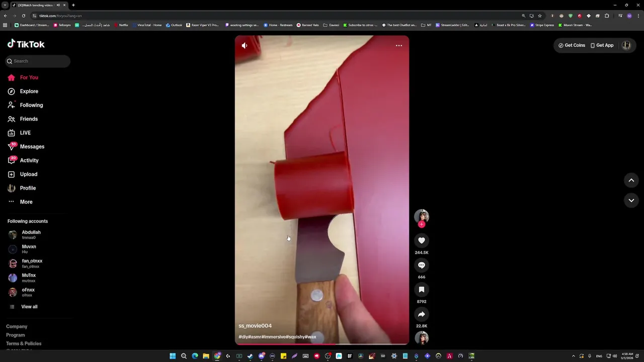Image resolution: width=644 pixels, height=362 pixels.
Task: Focus the TikTok search field
Action: pos(38,61)
